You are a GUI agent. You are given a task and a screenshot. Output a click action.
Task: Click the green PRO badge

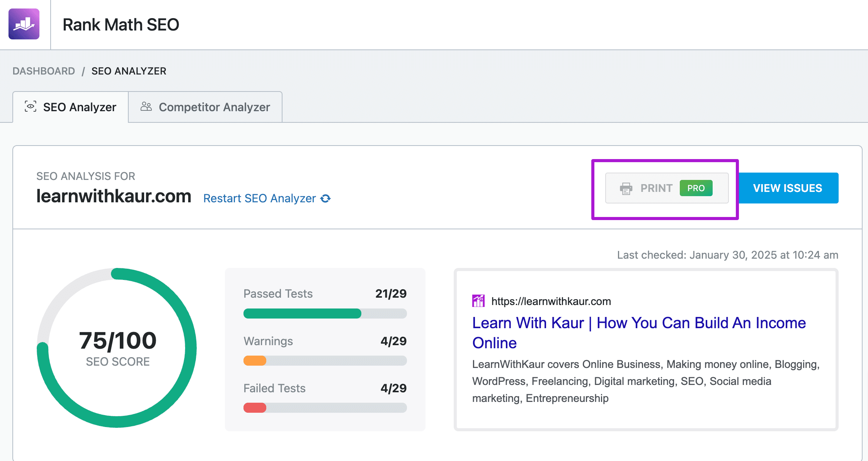pyautogui.click(x=696, y=188)
